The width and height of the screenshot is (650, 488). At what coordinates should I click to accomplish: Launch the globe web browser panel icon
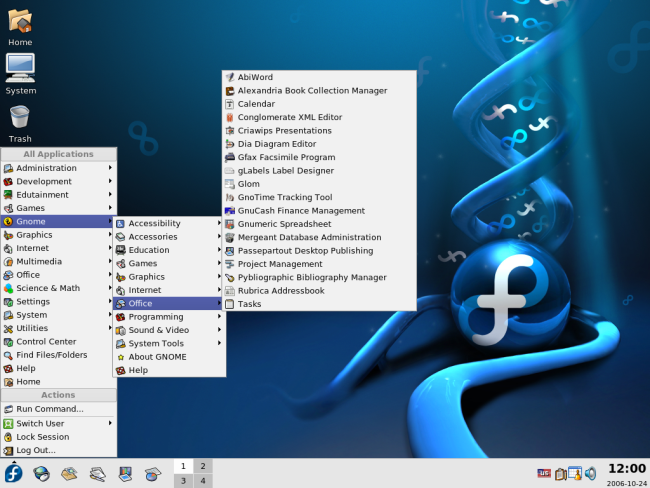tap(41, 473)
